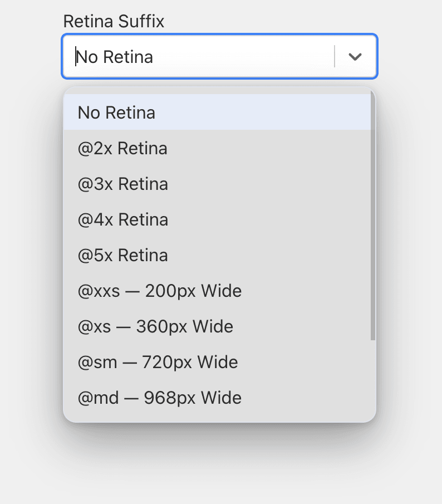Viewport: 442px width, 504px height.
Task: Click the Retina Suffix field label
Action: pos(114,21)
